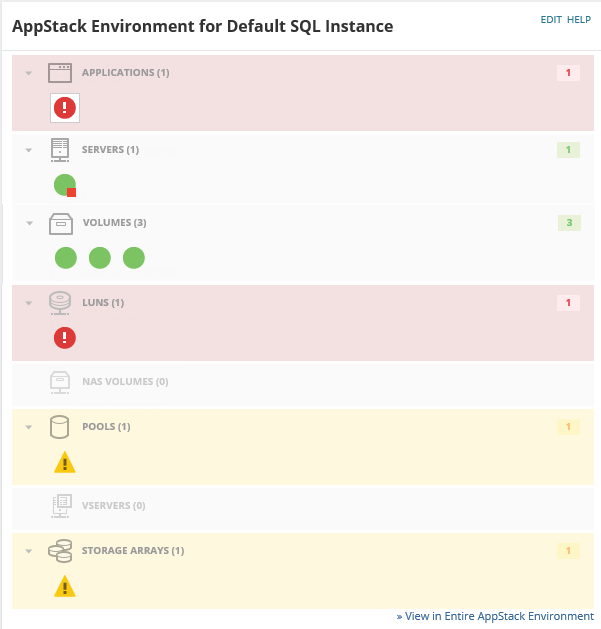Collapse the Volumes section arrow
Viewport: 601px width, 629px height.
(x=29, y=223)
